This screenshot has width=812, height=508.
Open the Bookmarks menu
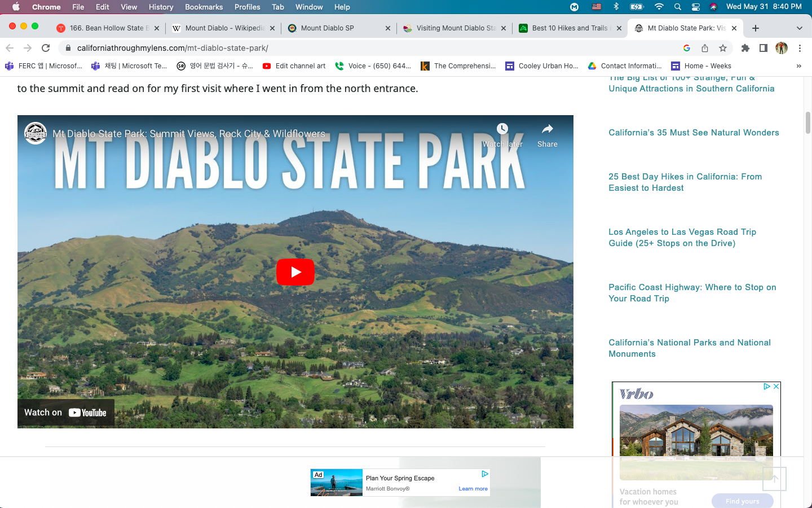(x=204, y=7)
